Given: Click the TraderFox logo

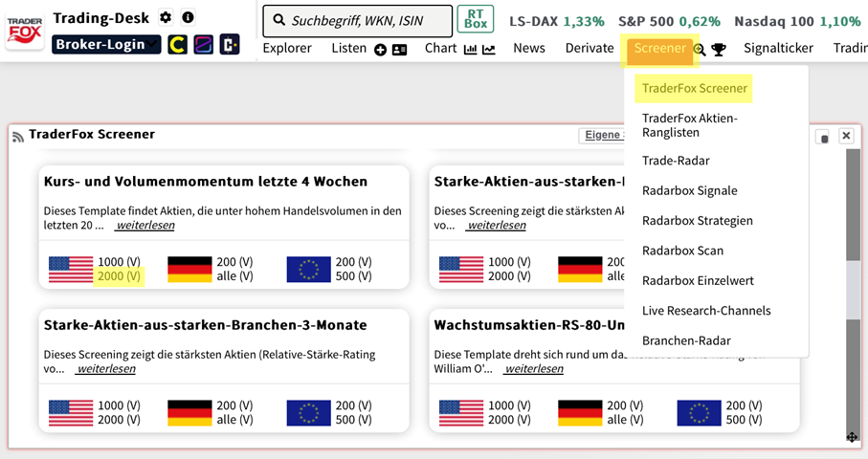Looking at the screenshot, I should pyautogui.click(x=24, y=31).
